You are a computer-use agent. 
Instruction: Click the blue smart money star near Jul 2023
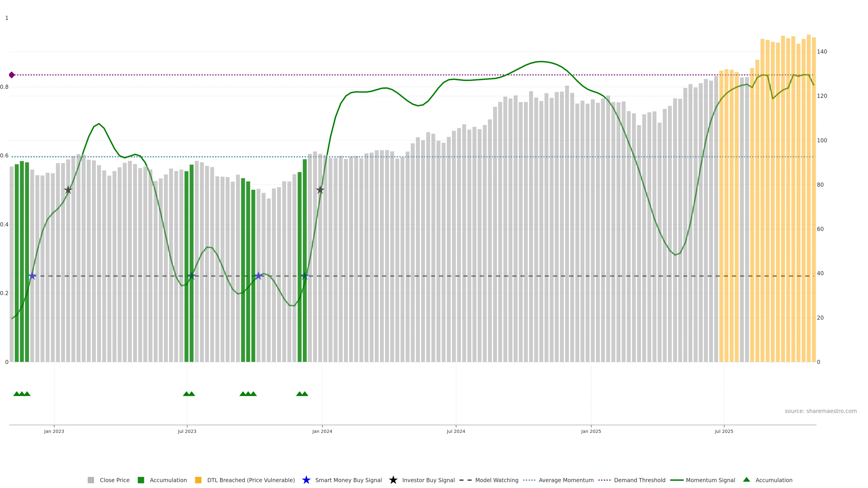point(191,276)
